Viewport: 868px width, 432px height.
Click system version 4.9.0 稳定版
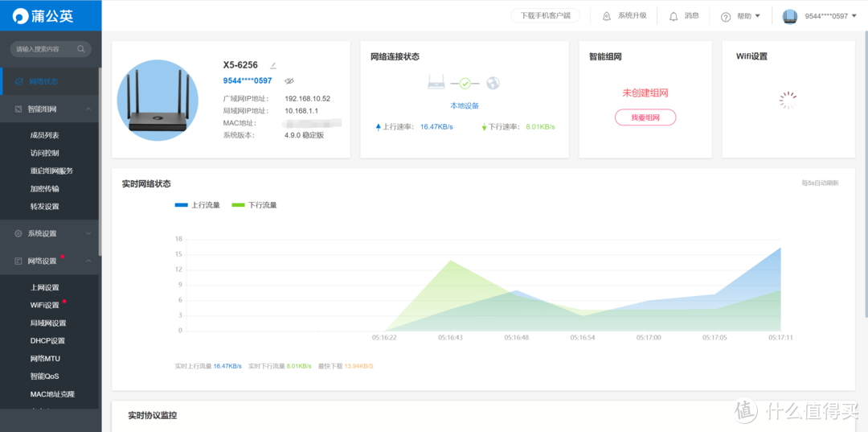click(x=304, y=135)
